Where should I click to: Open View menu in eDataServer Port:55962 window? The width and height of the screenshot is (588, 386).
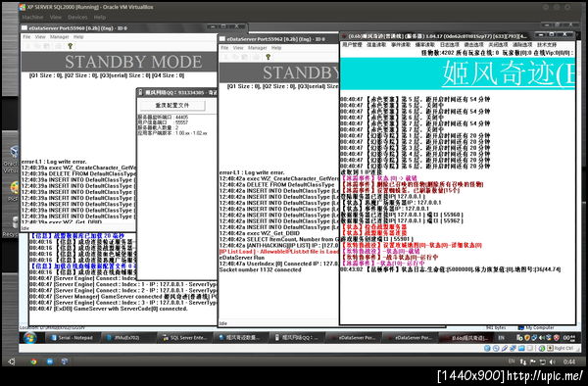coord(238,48)
